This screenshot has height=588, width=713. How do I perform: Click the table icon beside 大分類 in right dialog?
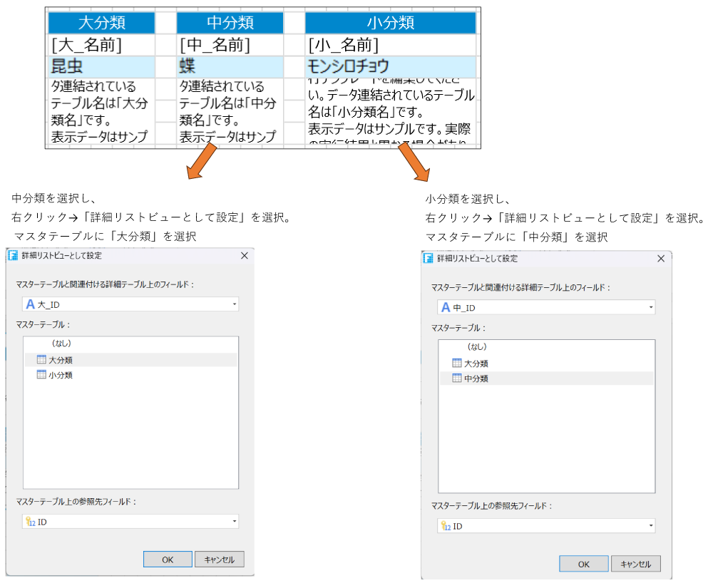click(x=457, y=363)
